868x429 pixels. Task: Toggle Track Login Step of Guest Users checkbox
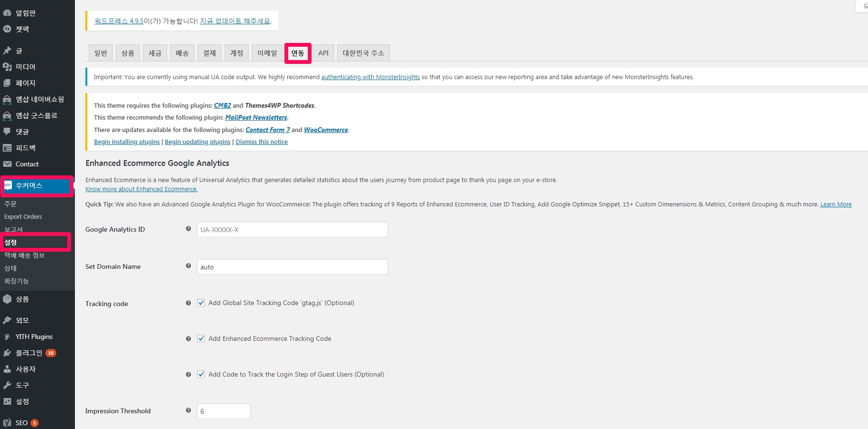pos(201,374)
